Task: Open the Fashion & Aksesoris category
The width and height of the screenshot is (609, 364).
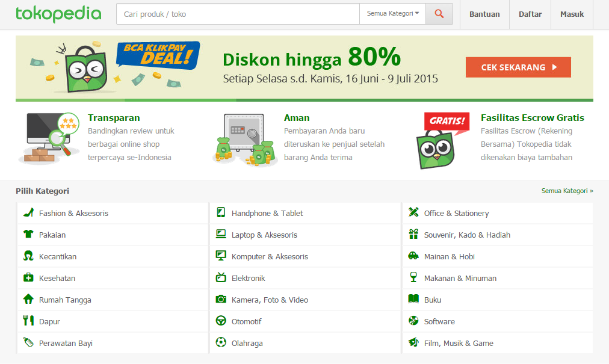Action: (113, 213)
